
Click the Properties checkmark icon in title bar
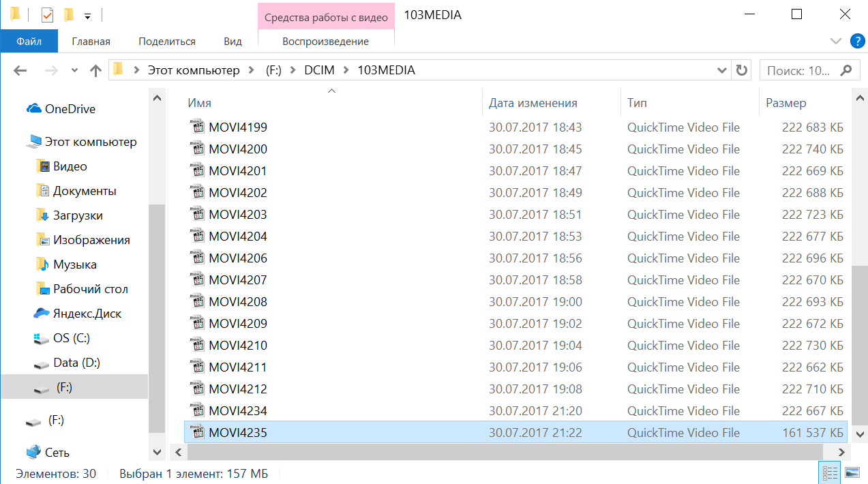coord(47,14)
